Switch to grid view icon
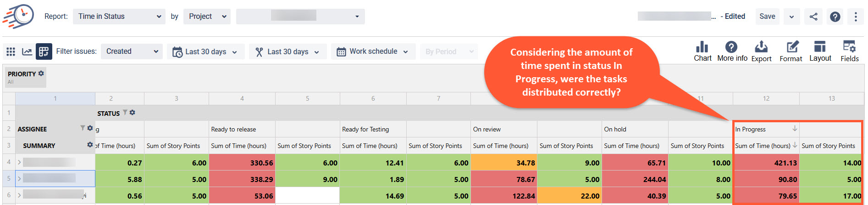Image resolution: width=868 pixels, height=205 pixels. pos(11,51)
